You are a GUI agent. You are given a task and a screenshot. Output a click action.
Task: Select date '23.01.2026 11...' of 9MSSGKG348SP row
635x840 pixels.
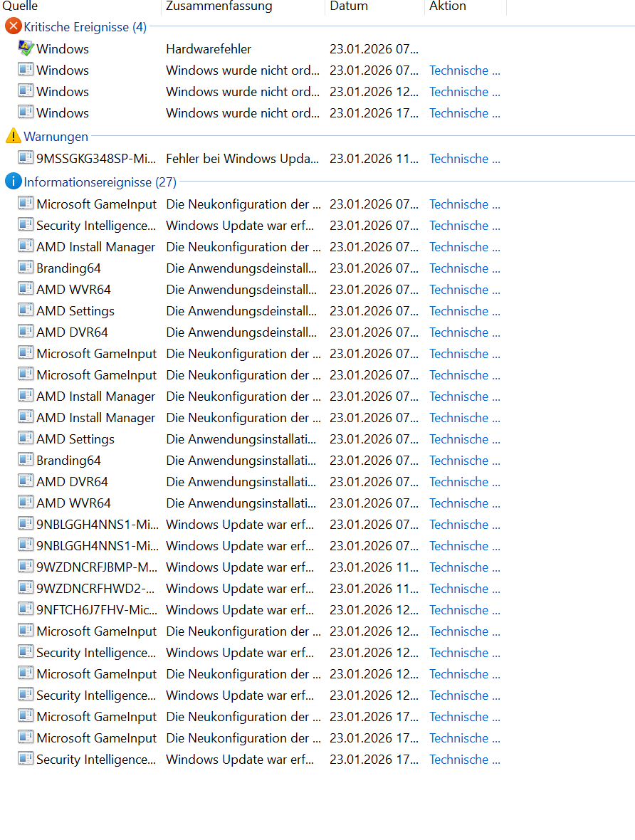pyautogui.click(x=374, y=159)
